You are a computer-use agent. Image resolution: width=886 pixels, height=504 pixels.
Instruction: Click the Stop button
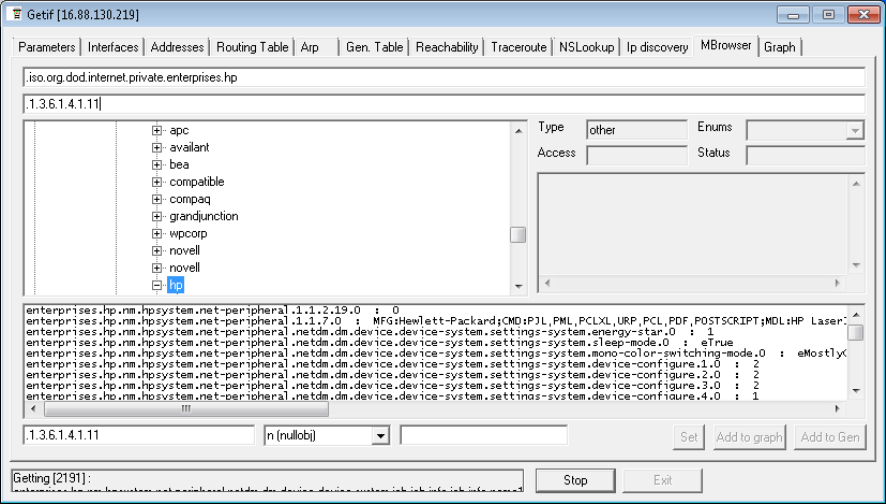point(575,480)
